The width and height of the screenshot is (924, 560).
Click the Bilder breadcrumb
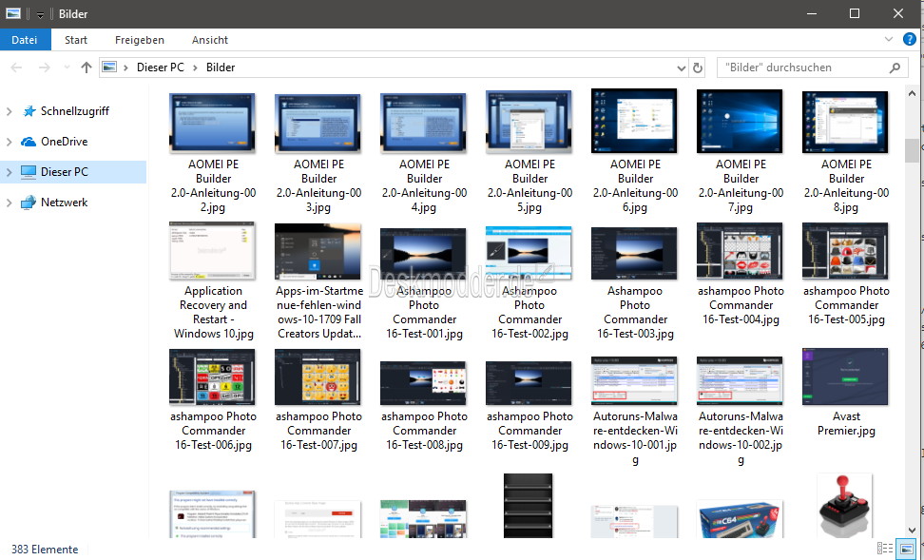[221, 68]
